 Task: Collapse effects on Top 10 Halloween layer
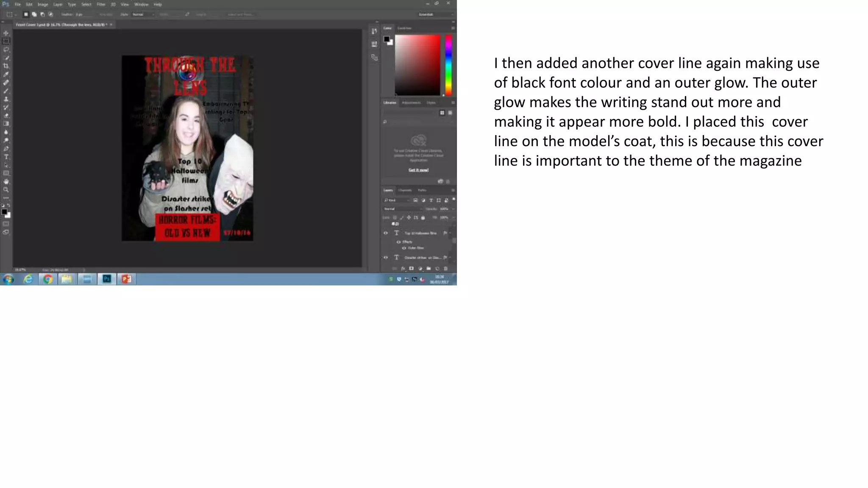point(450,233)
